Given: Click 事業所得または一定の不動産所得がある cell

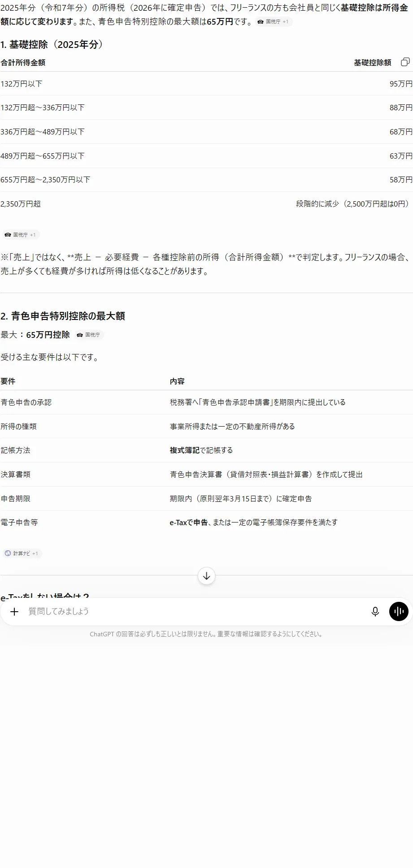Looking at the screenshot, I should tap(232, 427).
